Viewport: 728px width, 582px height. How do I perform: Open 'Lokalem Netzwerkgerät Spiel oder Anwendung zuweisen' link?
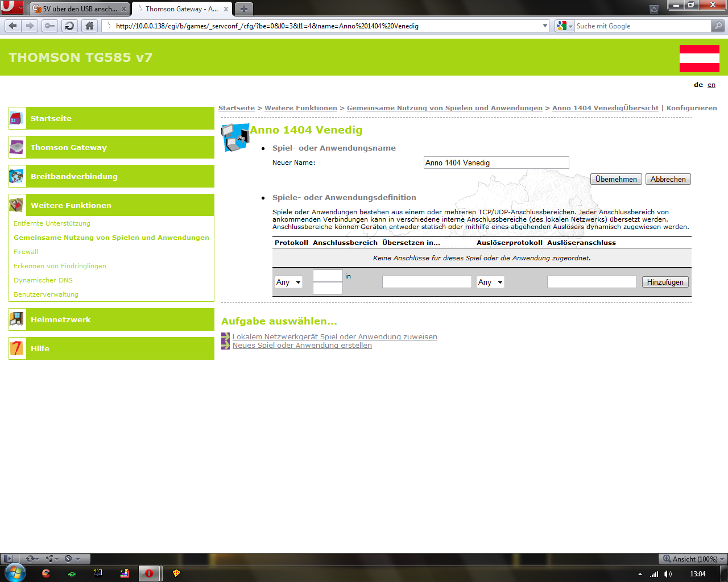(x=334, y=336)
